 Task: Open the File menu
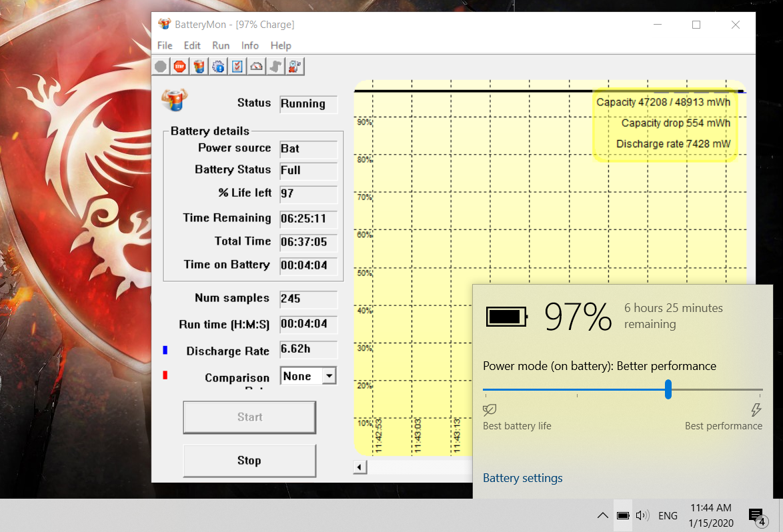coord(165,45)
